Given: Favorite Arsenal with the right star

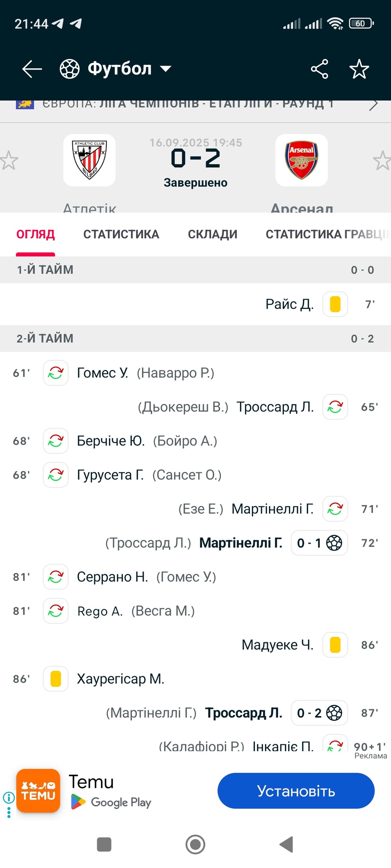Looking at the screenshot, I should point(382,161).
